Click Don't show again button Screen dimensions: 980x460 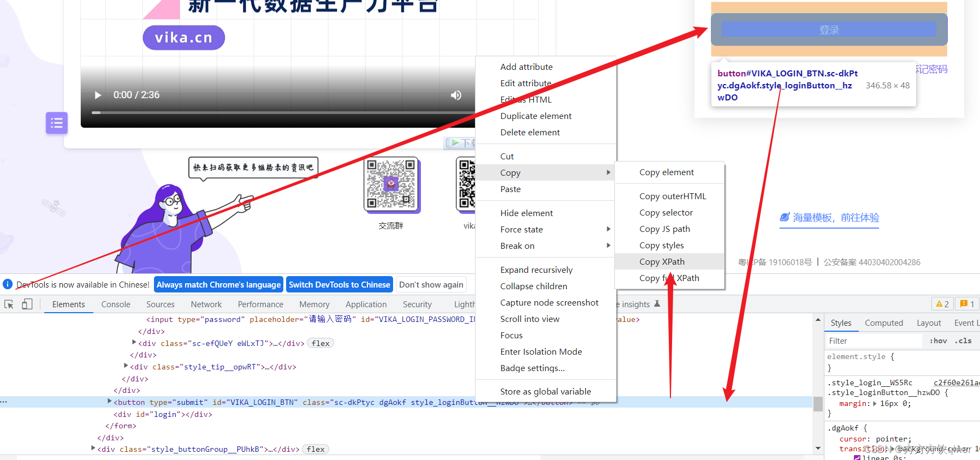(431, 285)
